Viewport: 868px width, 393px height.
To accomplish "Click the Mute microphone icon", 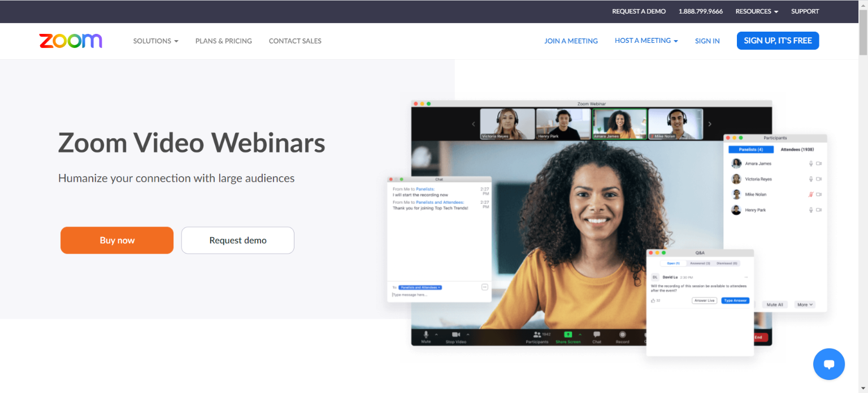I will (x=426, y=335).
